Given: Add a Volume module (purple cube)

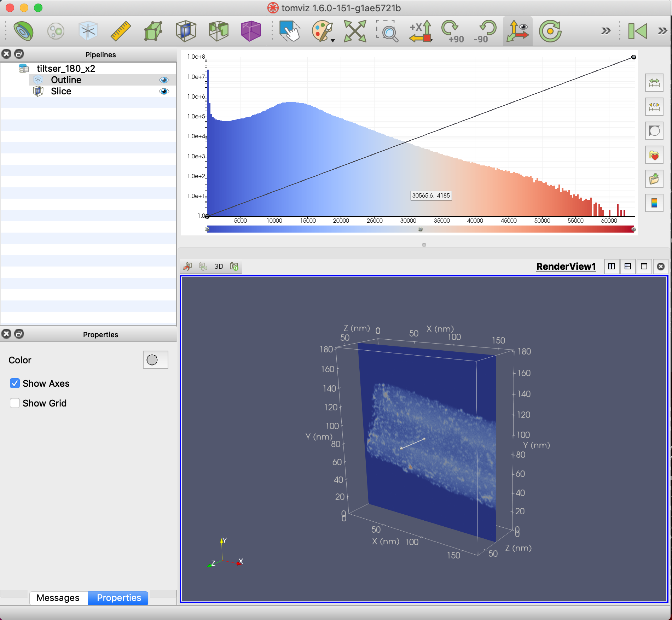Looking at the screenshot, I should (251, 31).
